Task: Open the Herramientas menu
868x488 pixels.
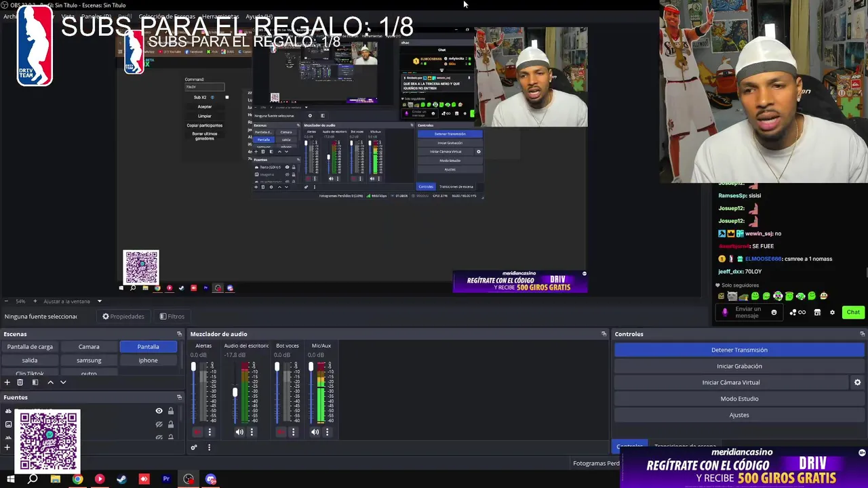Action: pos(220,16)
